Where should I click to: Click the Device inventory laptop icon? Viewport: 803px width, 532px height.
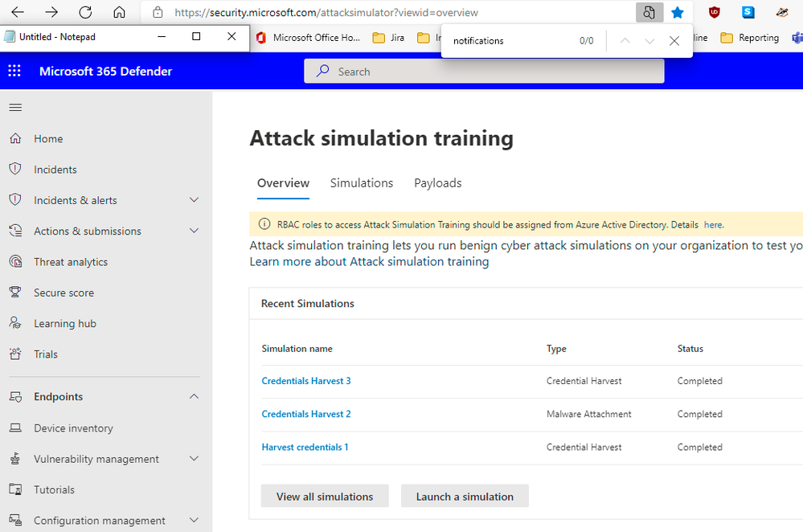(x=15, y=428)
